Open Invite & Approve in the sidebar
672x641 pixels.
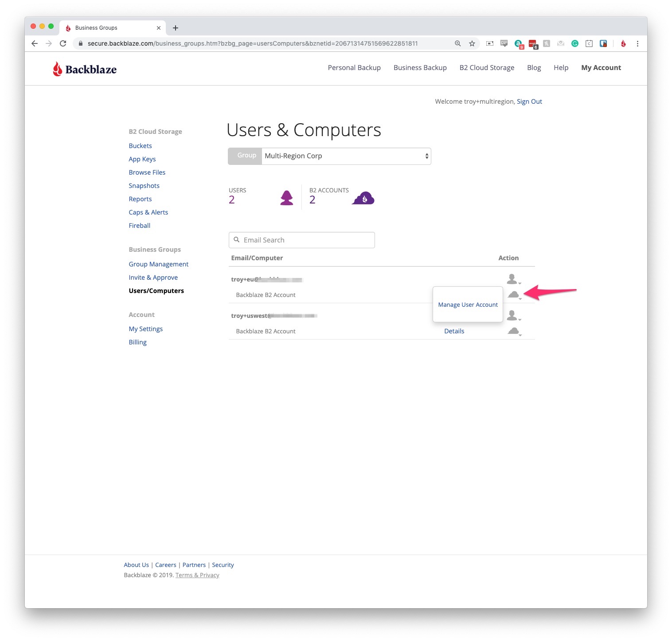point(153,278)
